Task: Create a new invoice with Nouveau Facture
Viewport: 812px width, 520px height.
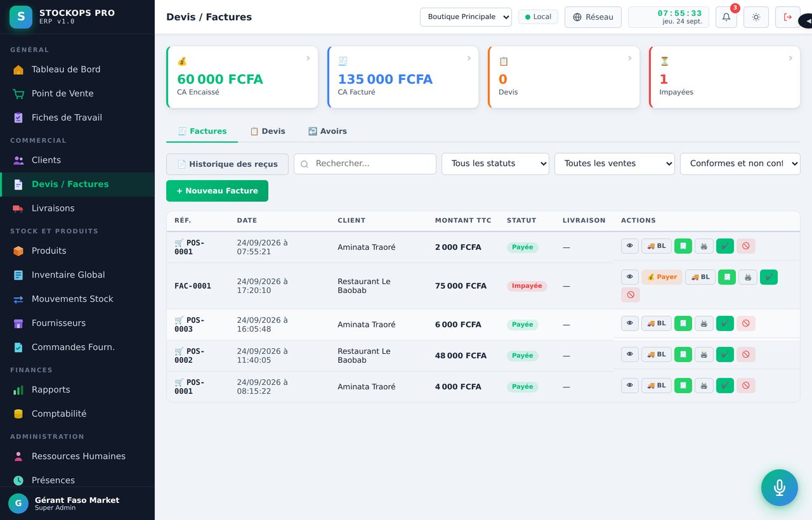Action: [x=217, y=191]
